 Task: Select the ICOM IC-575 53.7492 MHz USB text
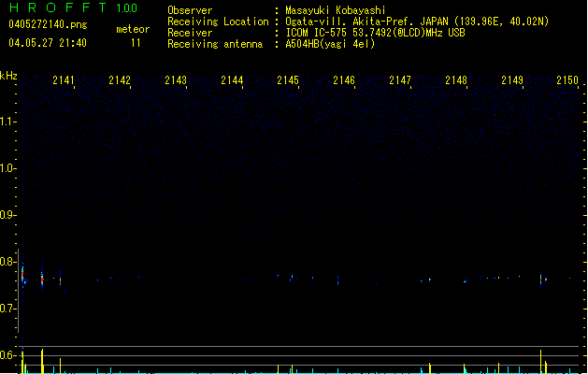click(376, 33)
